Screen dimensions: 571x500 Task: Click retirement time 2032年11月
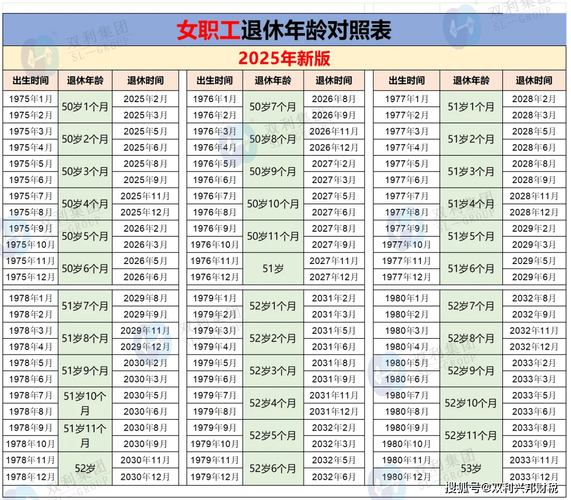534,330
